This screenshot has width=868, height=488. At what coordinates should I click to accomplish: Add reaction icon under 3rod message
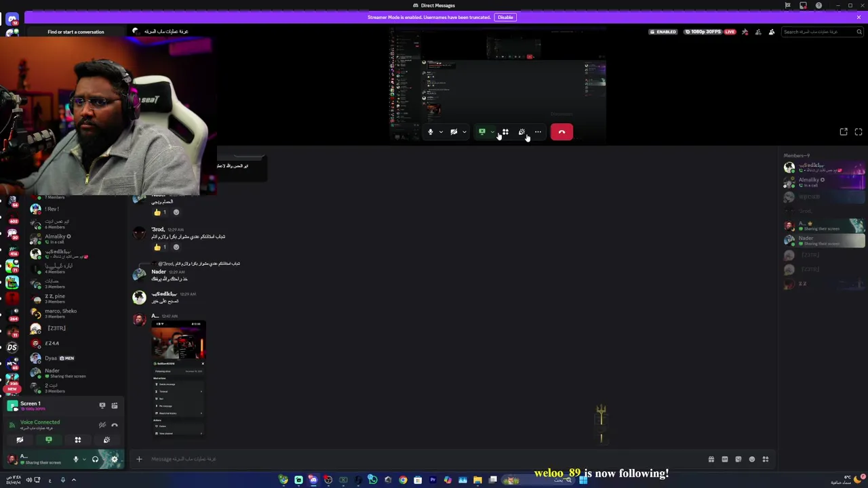176,247
